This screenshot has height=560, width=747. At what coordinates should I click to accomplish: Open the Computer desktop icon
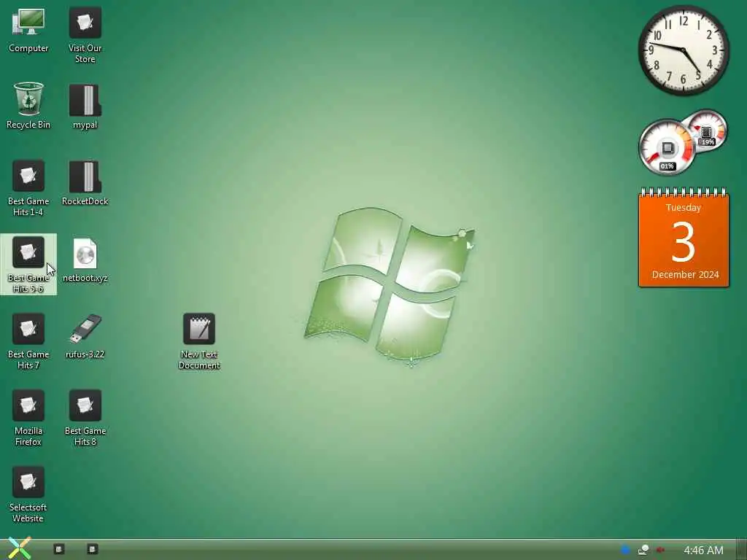pyautogui.click(x=28, y=31)
